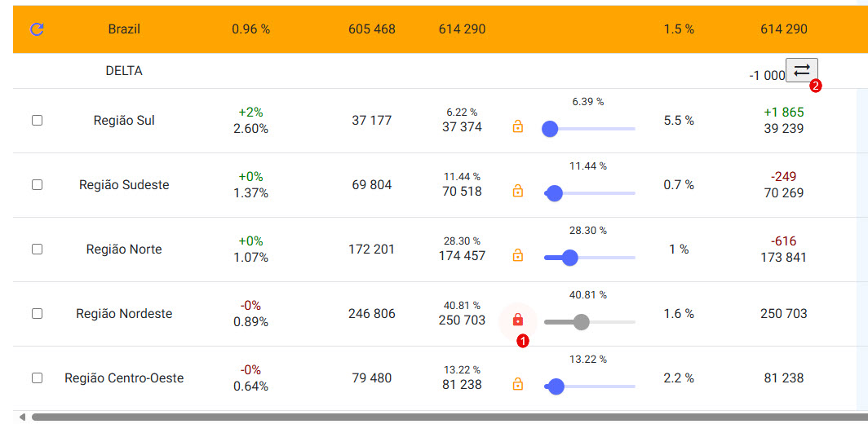Select the Região Sul checkbox
This screenshot has width=868, height=424.
(x=37, y=121)
